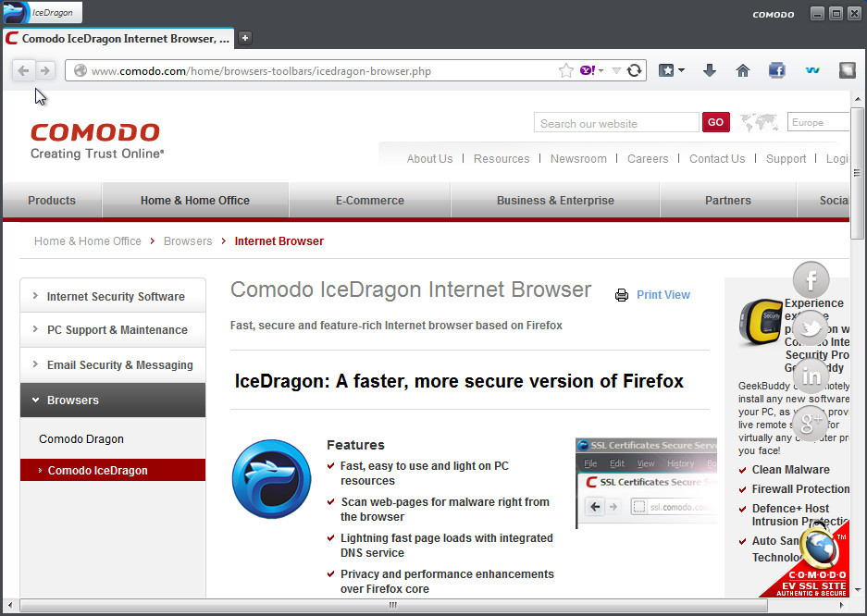Click the horizontal scrollbar thumb
Viewport: 867px width, 616px height.
point(393,606)
